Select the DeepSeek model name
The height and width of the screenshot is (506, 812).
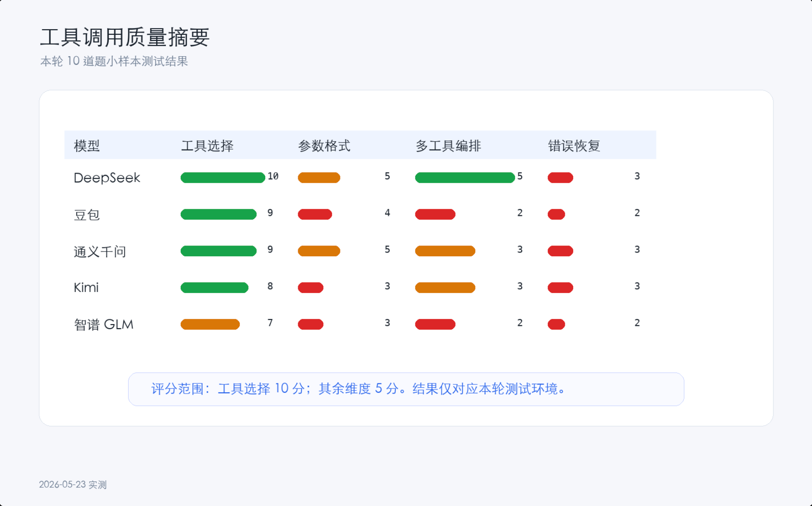click(x=107, y=178)
